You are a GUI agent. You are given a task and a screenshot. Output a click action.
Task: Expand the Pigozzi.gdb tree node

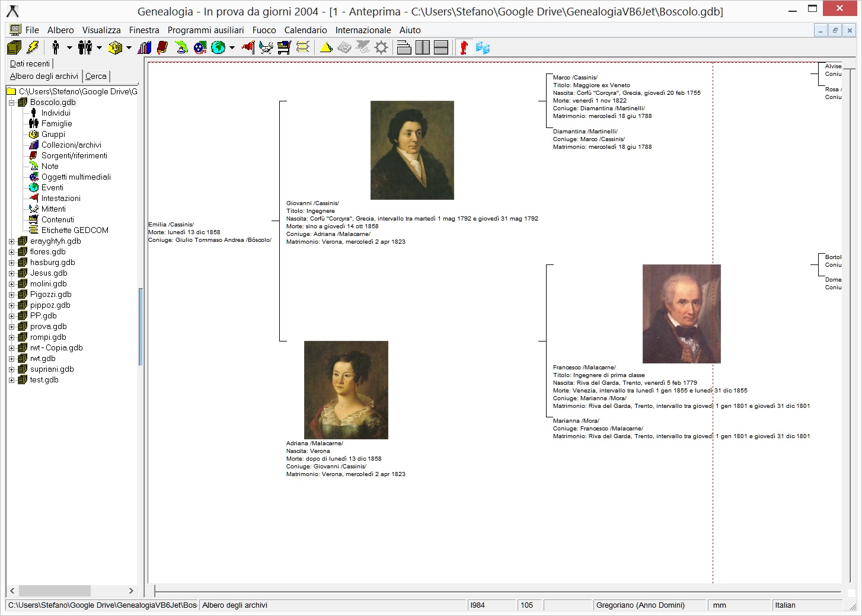click(x=11, y=295)
